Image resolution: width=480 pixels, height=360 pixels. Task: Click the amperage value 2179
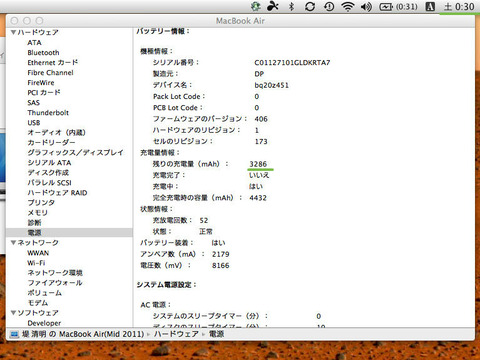click(x=221, y=254)
